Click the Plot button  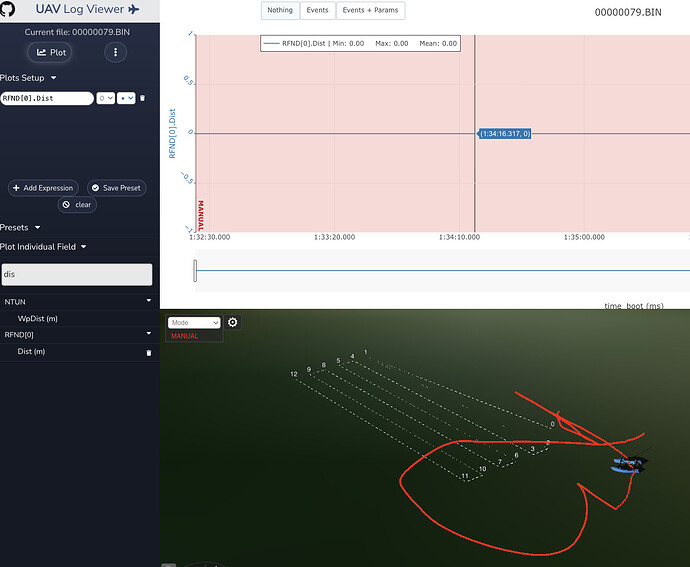(51, 52)
